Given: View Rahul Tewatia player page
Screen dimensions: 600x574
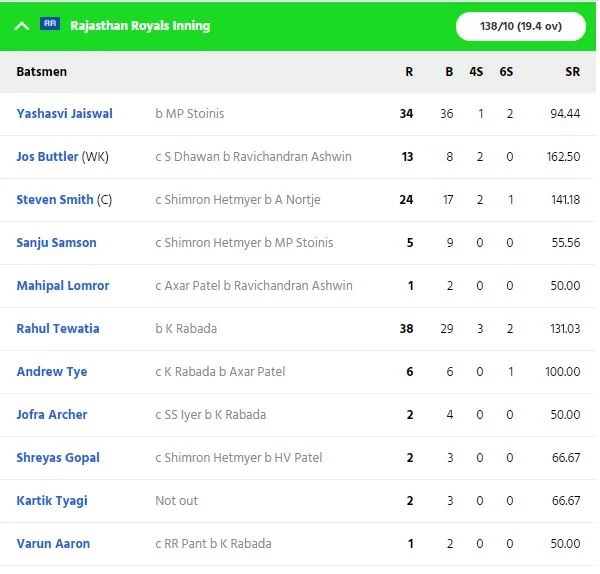Looking at the screenshot, I should 58,328.
